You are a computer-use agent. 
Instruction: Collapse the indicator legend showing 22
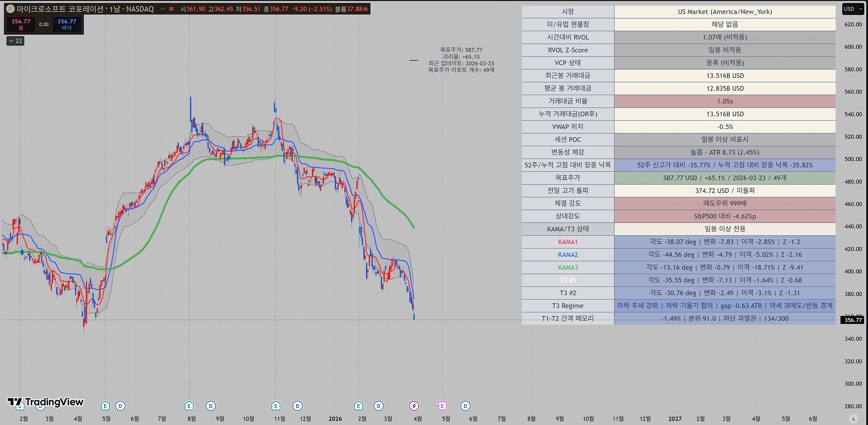(x=15, y=41)
